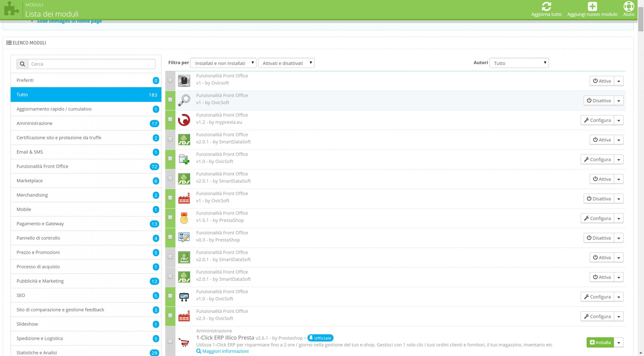
Task: Click the page vertical scrollbar thumb
Action: [641, 19]
